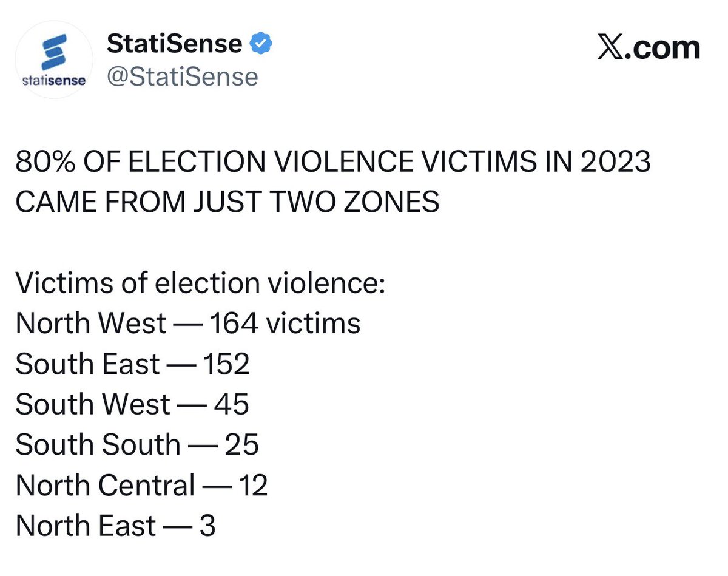The width and height of the screenshot is (728, 576).
Task: Click the X logo in the X.com watermark
Action: pos(611,48)
